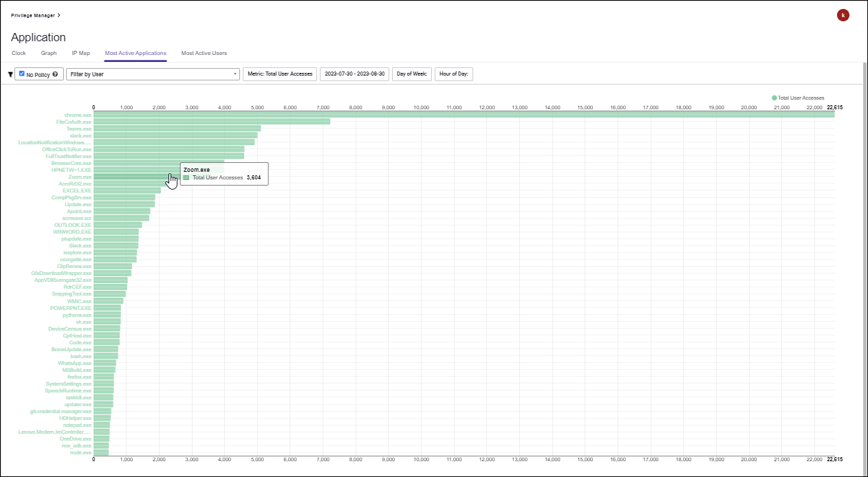Switch to the Most Active Users tab
This screenshot has width=868, height=477.
tap(204, 53)
